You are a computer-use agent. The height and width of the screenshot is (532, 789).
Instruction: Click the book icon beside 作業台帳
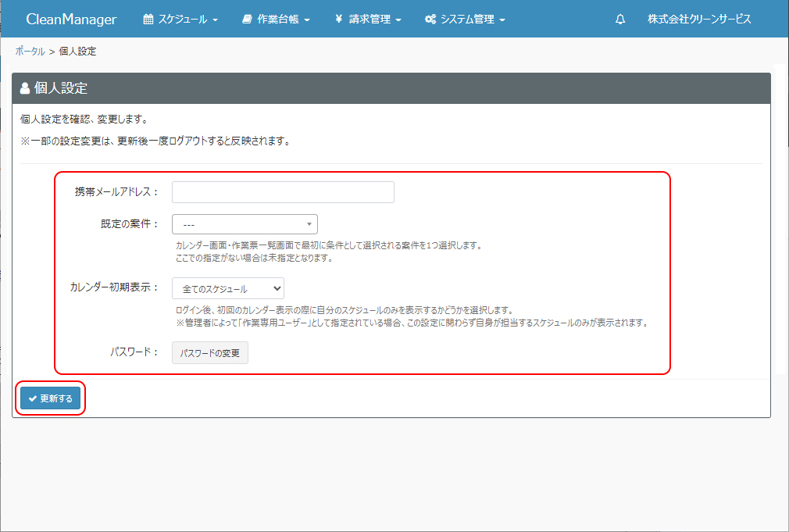click(247, 20)
